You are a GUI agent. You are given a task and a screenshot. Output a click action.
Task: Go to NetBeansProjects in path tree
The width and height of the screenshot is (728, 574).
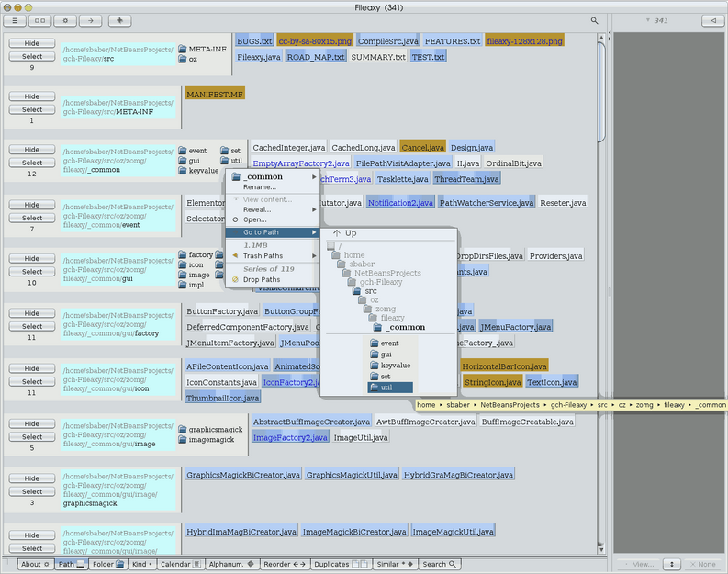382,273
